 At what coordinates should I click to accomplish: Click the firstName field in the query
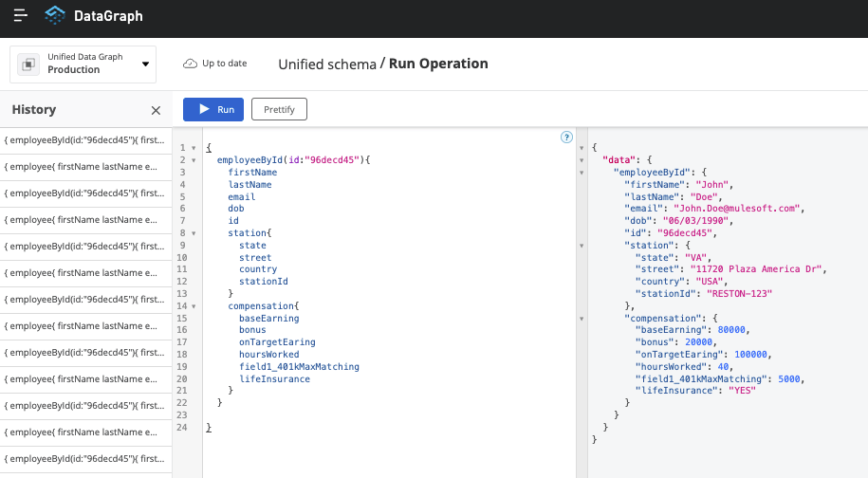[252, 173]
